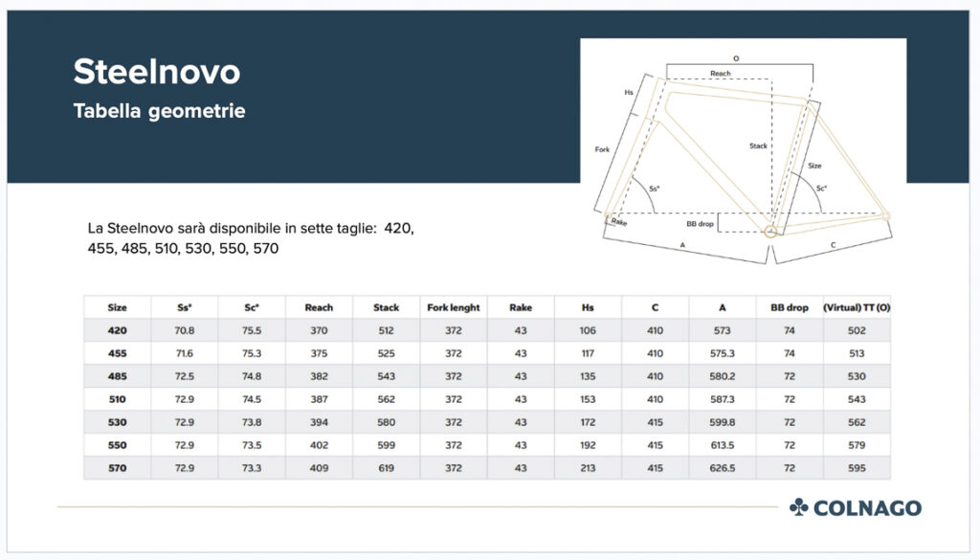This screenshot has height=560, width=980.
Task: Click the Steelnovo title heading
Action: pyautogui.click(x=157, y=72)
